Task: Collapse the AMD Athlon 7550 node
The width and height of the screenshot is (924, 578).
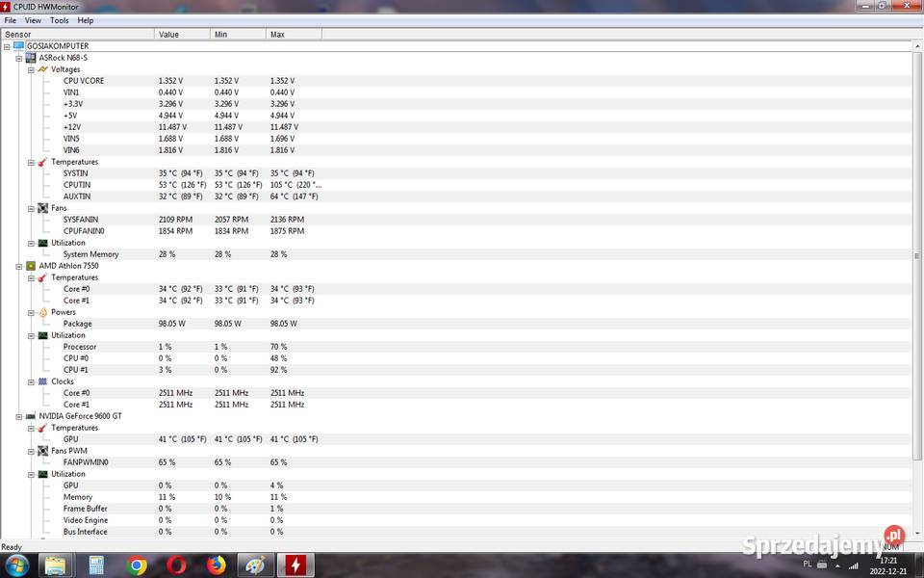Action: pyautogui.click(x=19, y=267)
